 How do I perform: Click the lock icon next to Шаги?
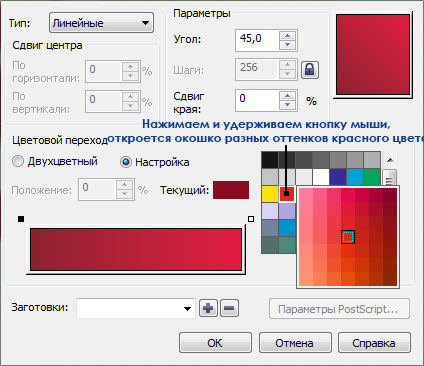[x=310, y=70]
